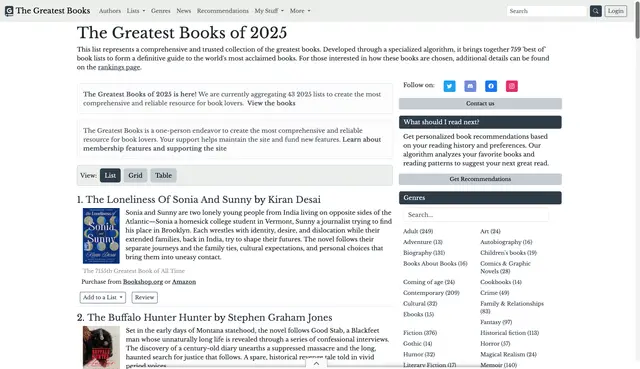Open The Loneliness Of Sonia And Sunny title
Image resolution: width=640 pixels, height=369 pixels.
(169, 200)
